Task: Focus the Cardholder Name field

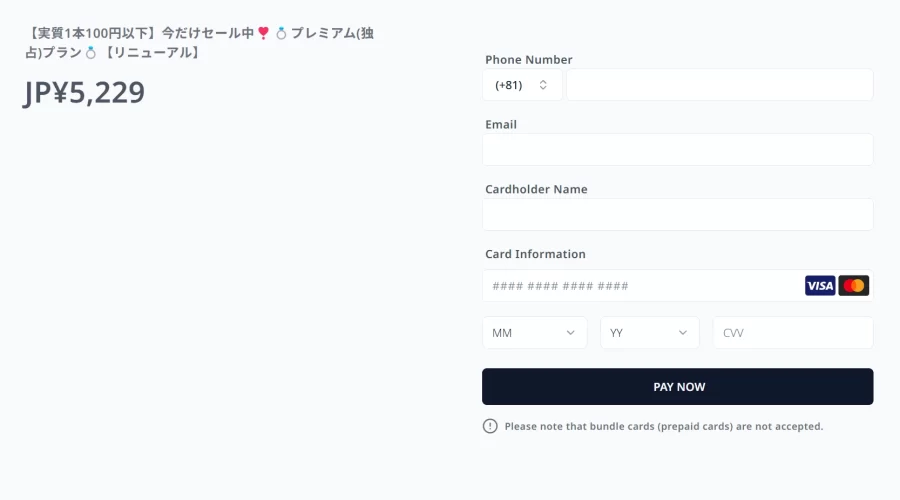Action: [678, 215]
